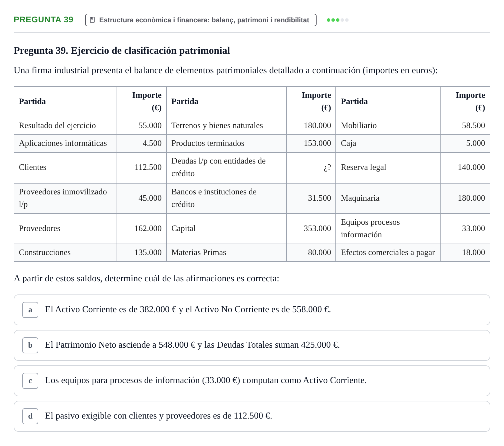Click the '55.000' amount cell
504x446 pixels.
pyautogui.click(x=142, y=126)
